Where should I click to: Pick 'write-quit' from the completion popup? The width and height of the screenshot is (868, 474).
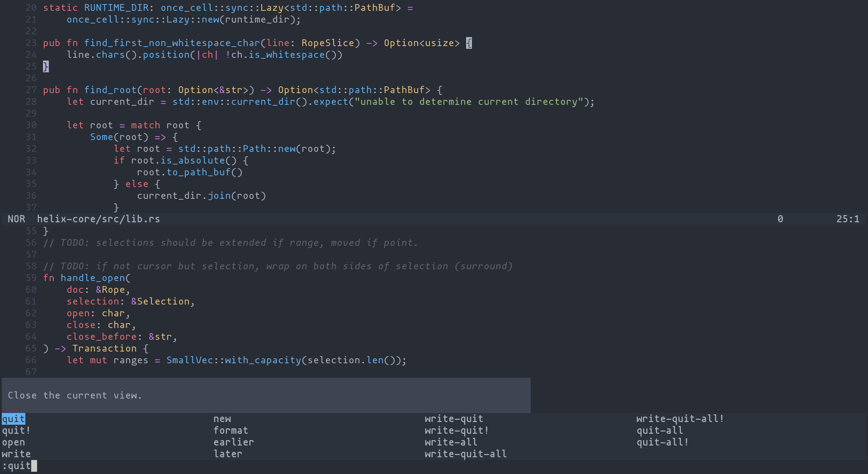click(x=453, y=419)
